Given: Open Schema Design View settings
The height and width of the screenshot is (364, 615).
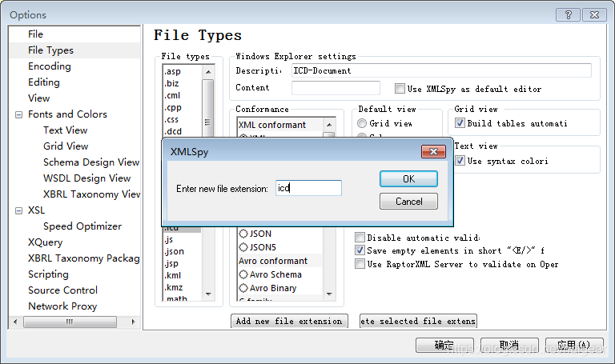Looking at the screenshot, I should [x=91, y=162].
